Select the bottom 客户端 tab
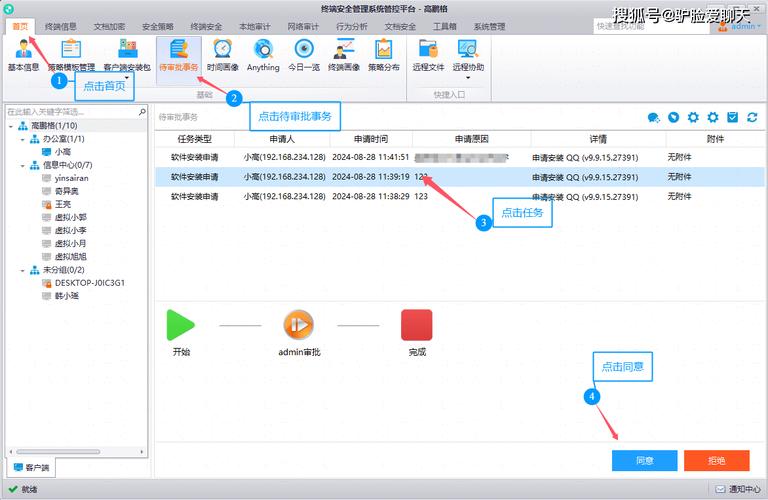This screenshot has width=768, height=500. coord(31,468)
